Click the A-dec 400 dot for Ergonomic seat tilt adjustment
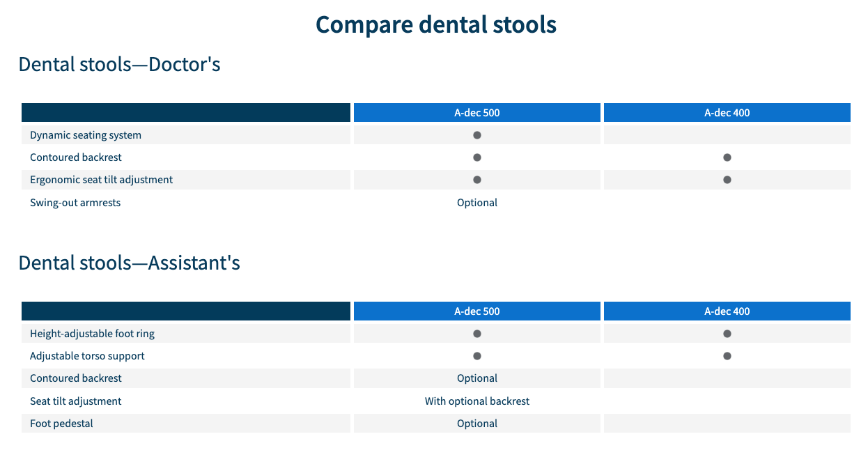Image resolution: width=868 pixels, height=464 pixels. 727,180
